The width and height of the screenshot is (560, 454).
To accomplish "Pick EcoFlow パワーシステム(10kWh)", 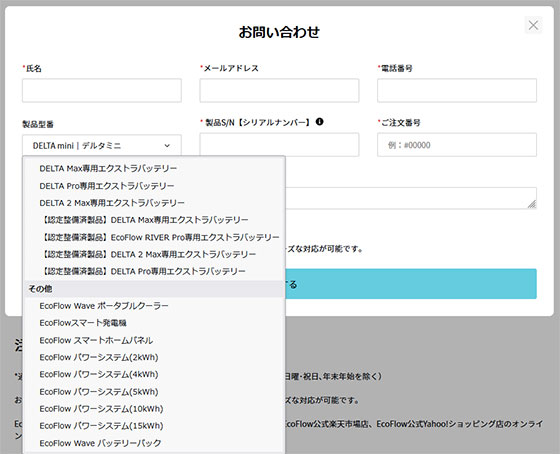I will point(154,409).
